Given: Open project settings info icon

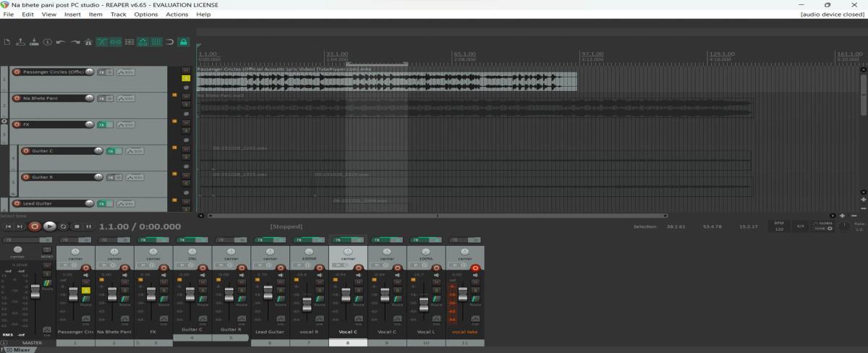Looking at the screenshot, I should [48, 42].
